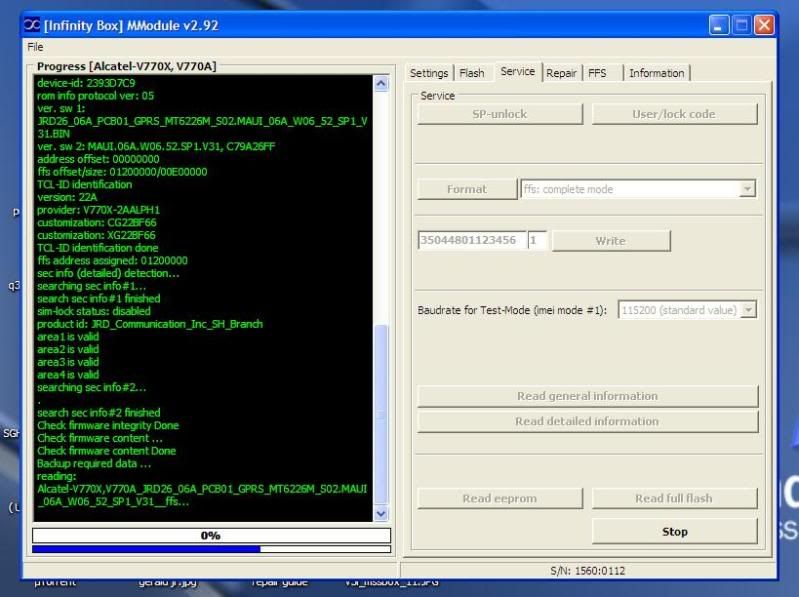Click the SP-unlock button
Screen dimensions: 799x597
(x=499, y=114)
